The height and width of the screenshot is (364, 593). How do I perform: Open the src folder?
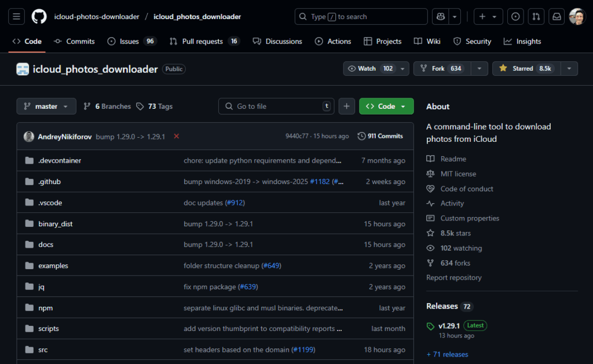coord(43,350)
